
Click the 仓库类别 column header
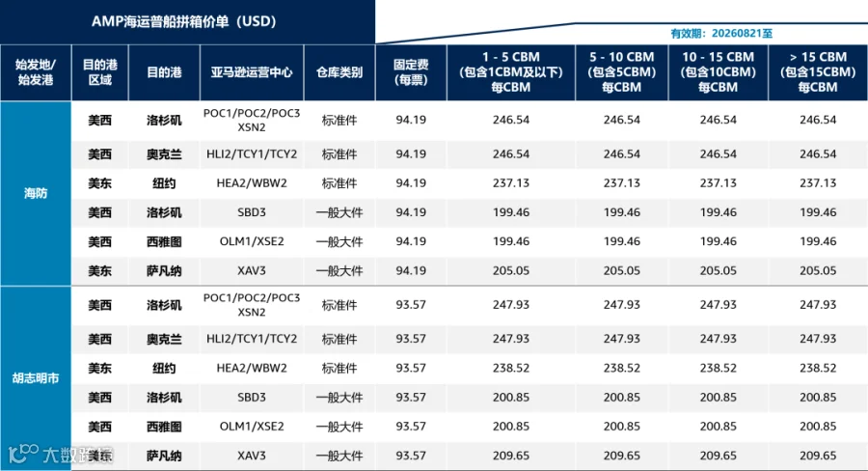(339, 72)
